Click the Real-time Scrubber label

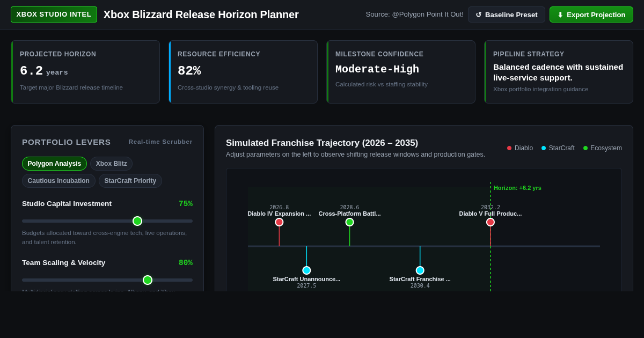click(x=160, y=142)
